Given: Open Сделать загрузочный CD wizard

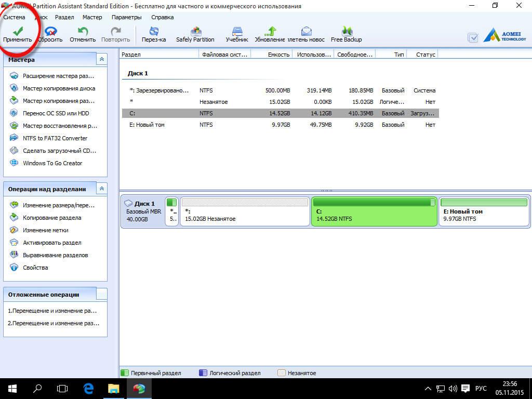Looking at the screenshot, I should (x=59, y=151).
